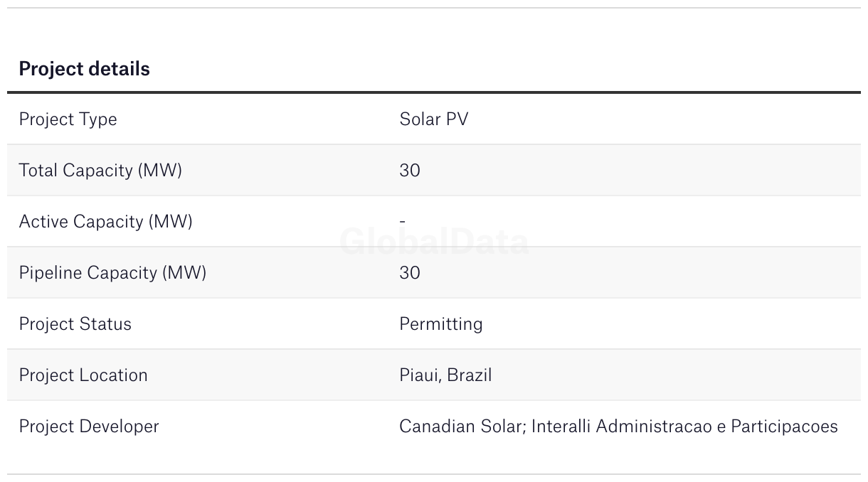868x482 pixels.
Task: Open Interalli Administracao e Participacoes developer name
Action: tap(684, 427)
